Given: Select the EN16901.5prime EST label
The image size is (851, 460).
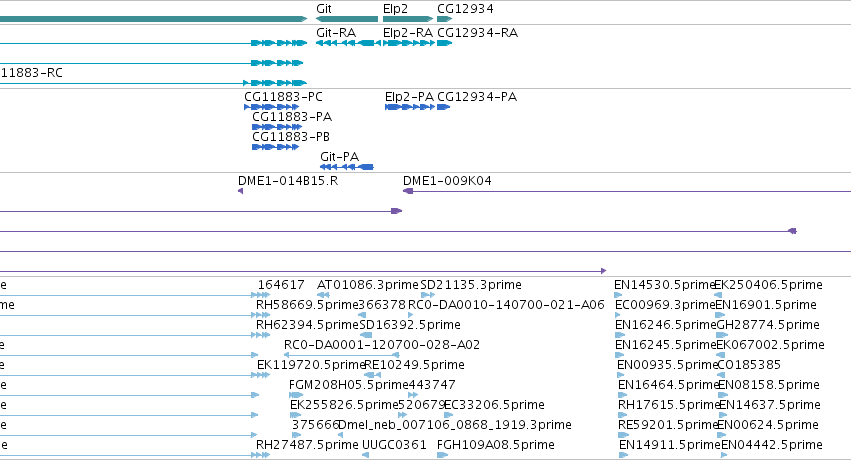Looking at the screenshot, I should (x=766, y=305).
